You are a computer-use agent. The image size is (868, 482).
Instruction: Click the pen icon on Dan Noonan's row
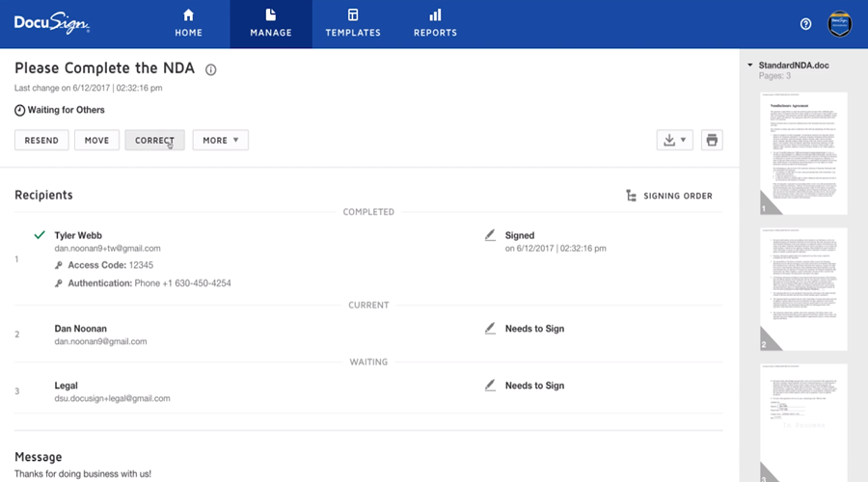[x=491, y=329]
